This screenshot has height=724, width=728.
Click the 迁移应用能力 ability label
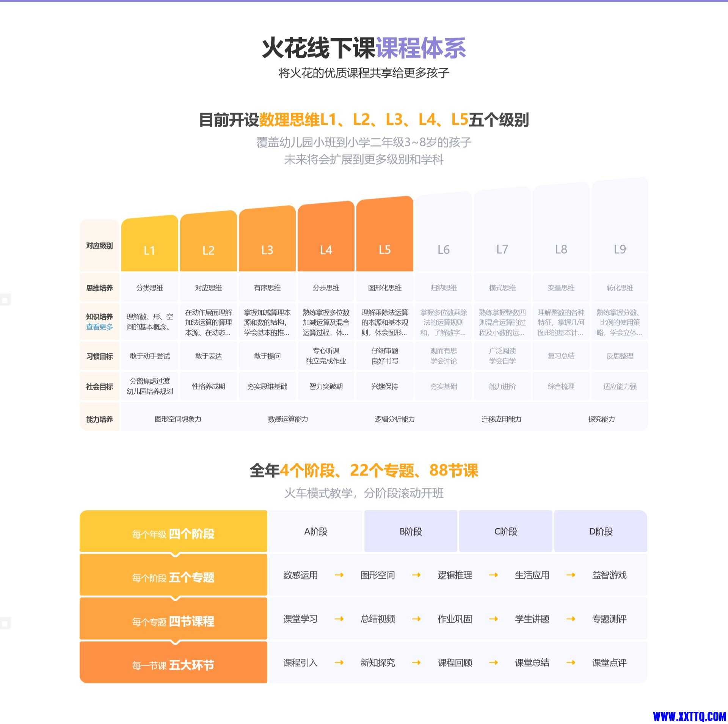click(x=502, y=419)
